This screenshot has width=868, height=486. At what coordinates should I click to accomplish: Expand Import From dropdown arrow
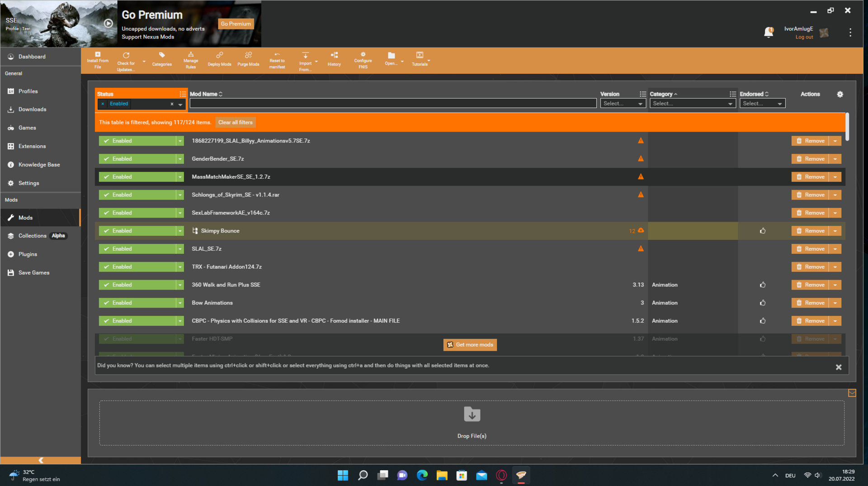coord(316,61)
